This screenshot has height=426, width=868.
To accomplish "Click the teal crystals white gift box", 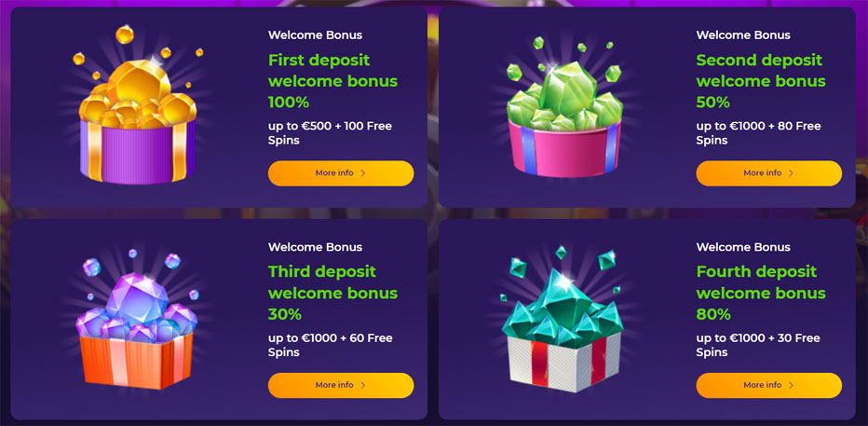I will [x=563, y=319].
